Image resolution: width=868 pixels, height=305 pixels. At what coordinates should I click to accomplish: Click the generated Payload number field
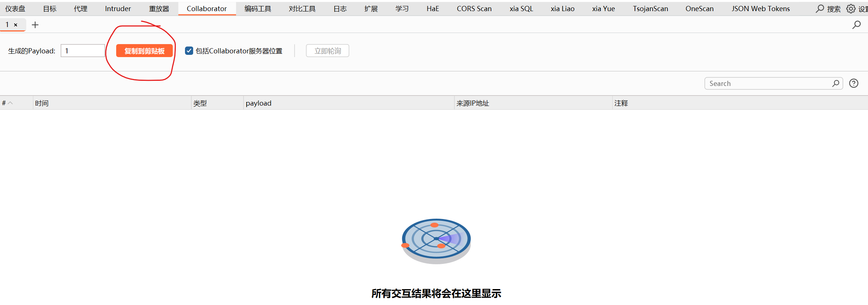(83, 51)
